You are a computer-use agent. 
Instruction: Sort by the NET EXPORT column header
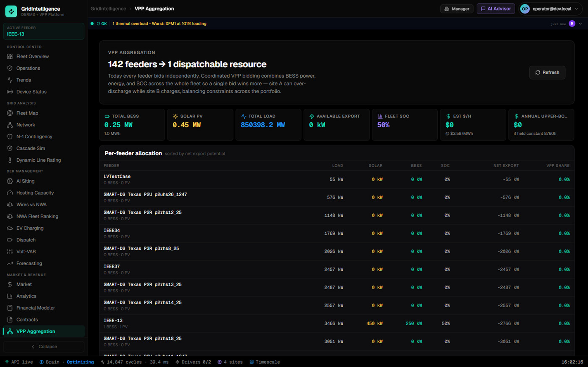[506, 166]
